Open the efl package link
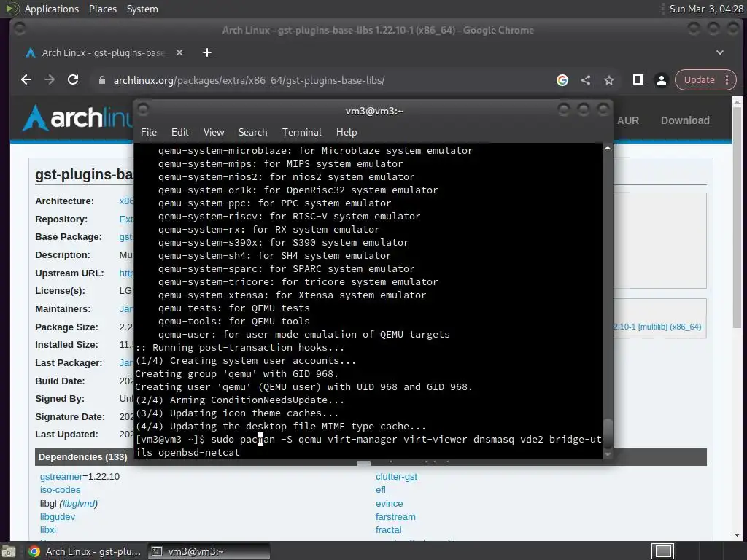The width and height of the screenshot is (747, 560). (381, 490)
